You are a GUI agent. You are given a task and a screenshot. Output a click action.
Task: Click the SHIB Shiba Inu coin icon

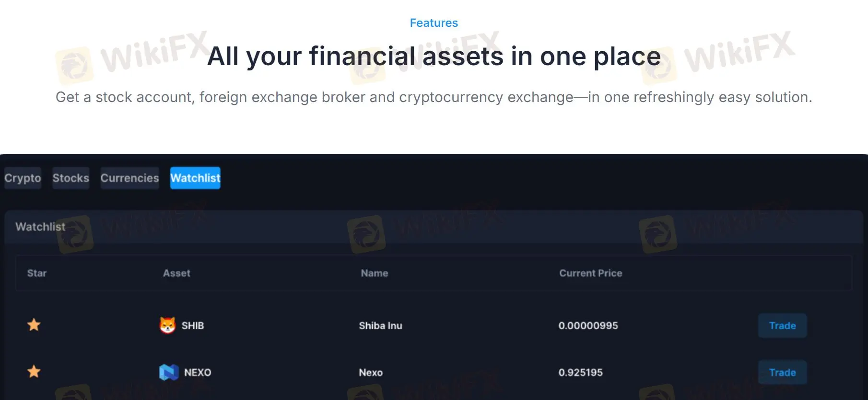coord(168,325)
